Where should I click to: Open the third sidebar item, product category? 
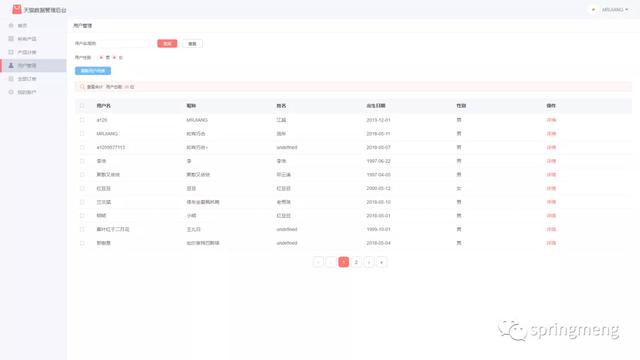(x=33, y=52)
